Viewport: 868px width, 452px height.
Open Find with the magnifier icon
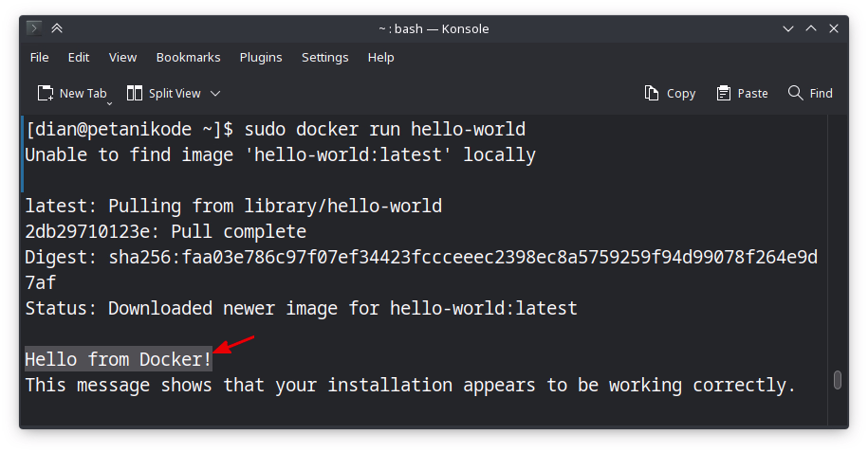(796, 93)
